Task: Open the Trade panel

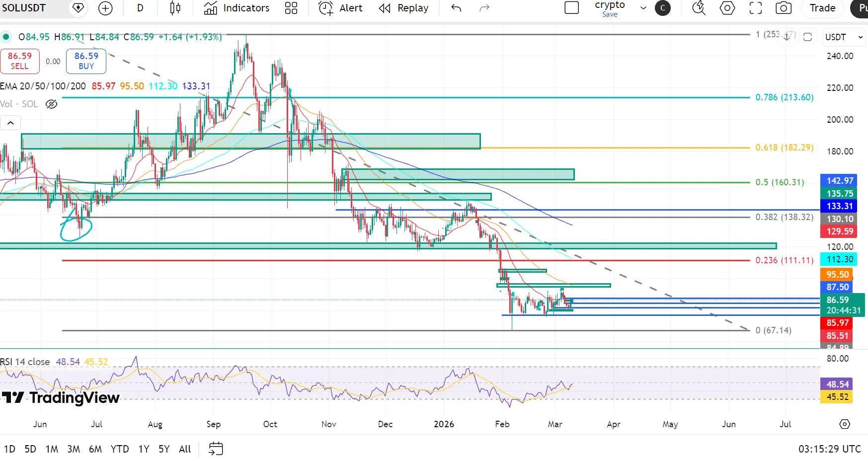Action: pyautogui.click(x=823, y=8)
